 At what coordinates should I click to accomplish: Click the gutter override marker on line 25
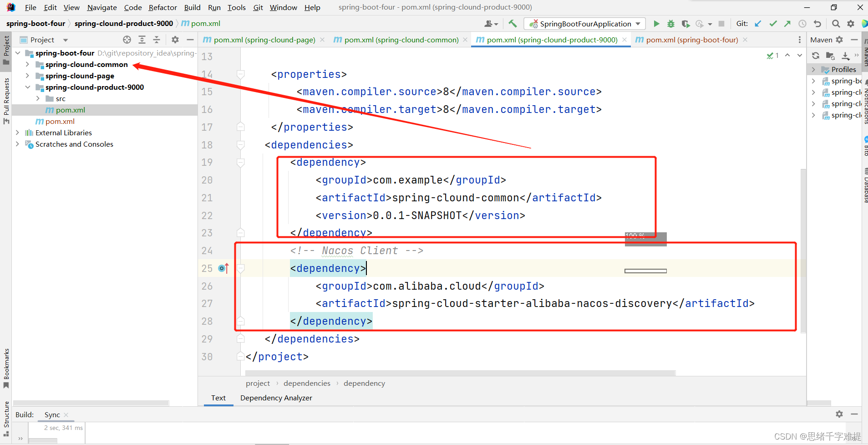pyautogui.click(x=223, y=268)
